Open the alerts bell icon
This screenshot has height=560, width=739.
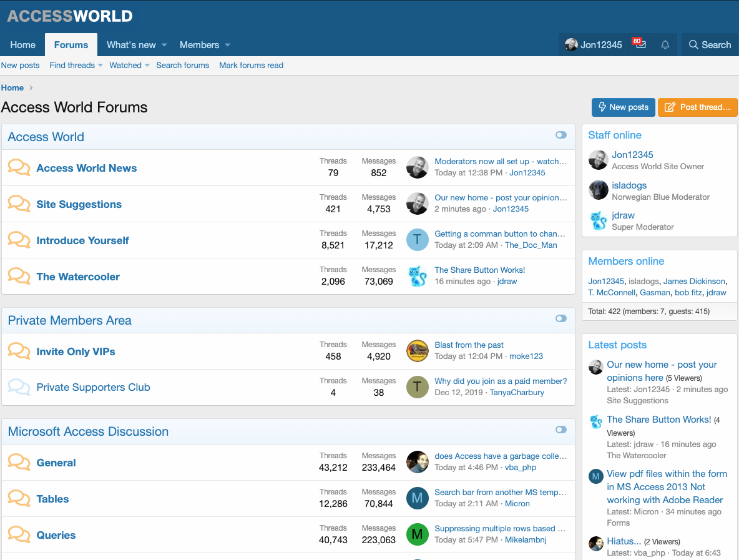665,45
